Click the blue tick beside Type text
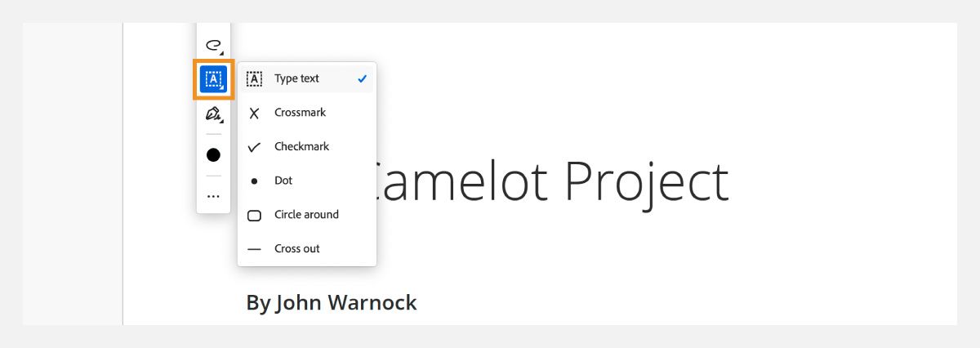Screen dimensions: 980x348 (362, 78)
